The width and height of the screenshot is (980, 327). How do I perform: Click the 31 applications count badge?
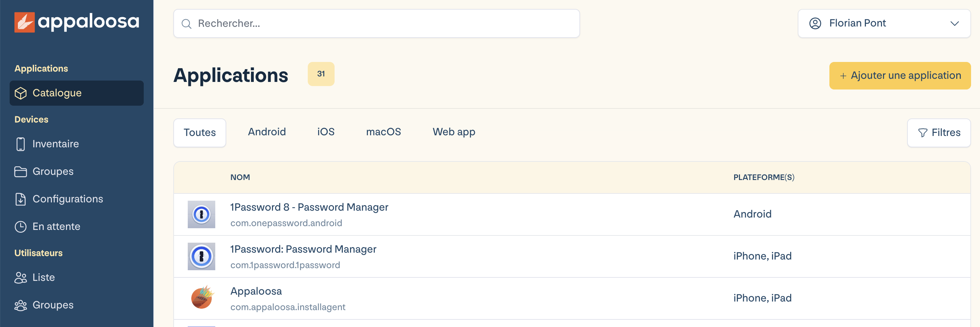321,74
